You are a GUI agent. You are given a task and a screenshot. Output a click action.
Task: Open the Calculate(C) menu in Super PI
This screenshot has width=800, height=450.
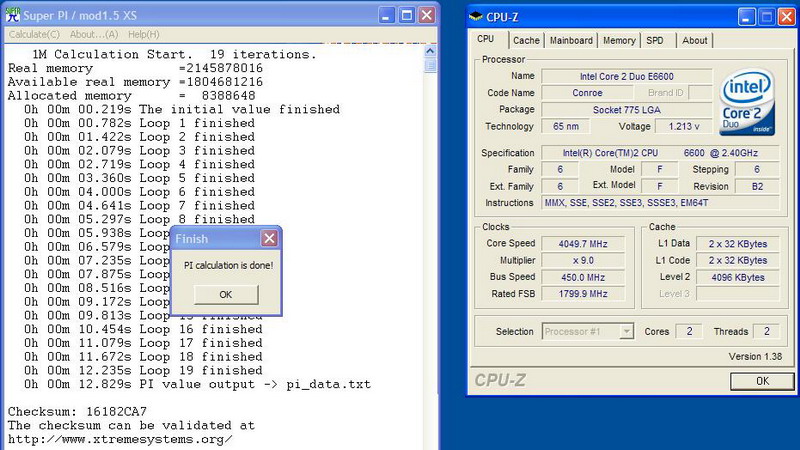point(34,34)
